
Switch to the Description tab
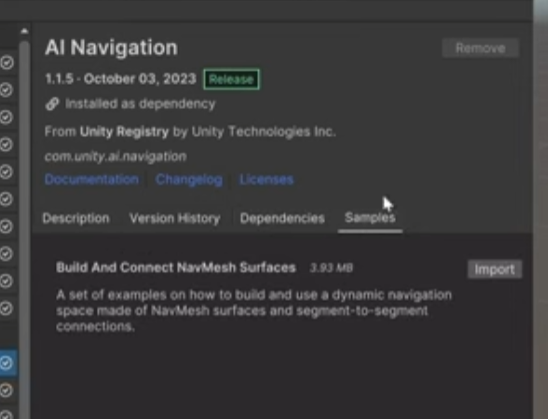pyautogui.click(x=76, y=218)
